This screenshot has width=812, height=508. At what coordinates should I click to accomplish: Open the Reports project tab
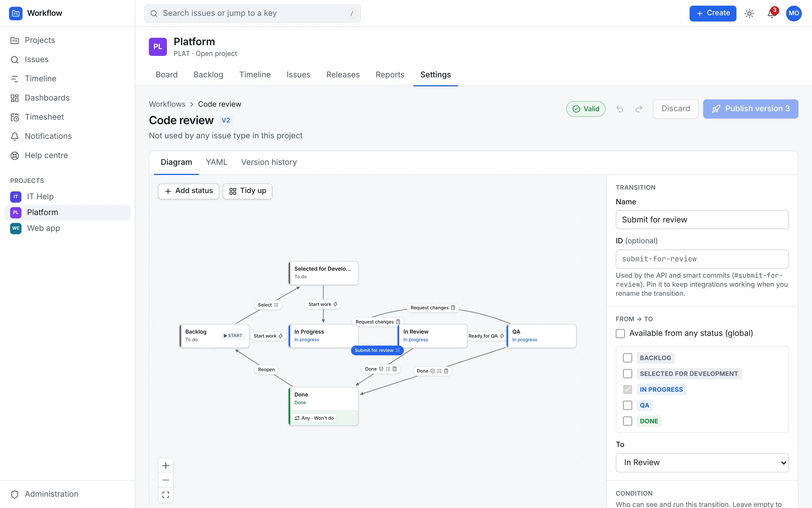coord(390,75)
